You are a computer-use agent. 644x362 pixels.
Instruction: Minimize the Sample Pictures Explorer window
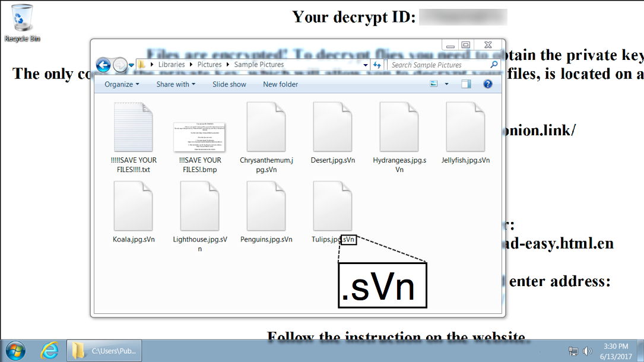point(451,45)
